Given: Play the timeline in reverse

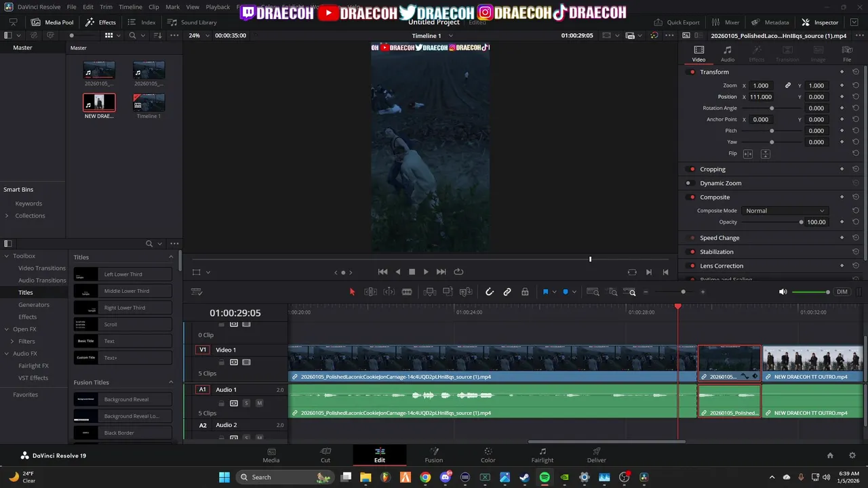Looking at the screenshot, I should pos(398,272).
